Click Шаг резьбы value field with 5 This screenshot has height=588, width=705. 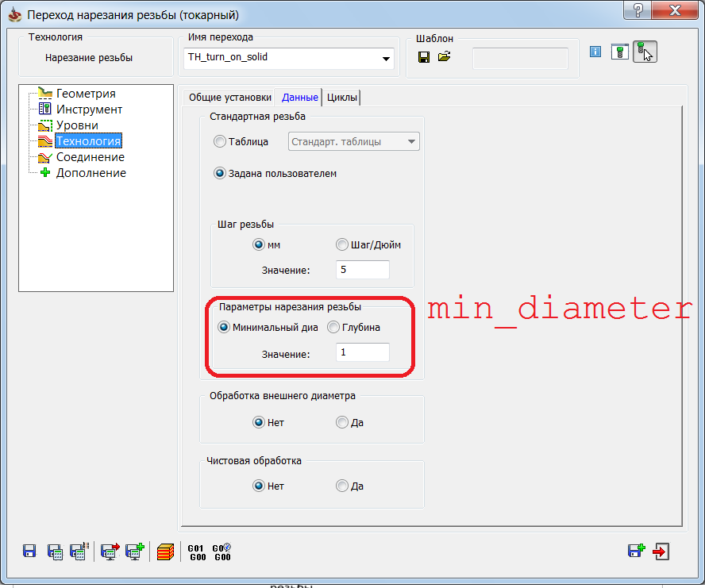[362, 270]
